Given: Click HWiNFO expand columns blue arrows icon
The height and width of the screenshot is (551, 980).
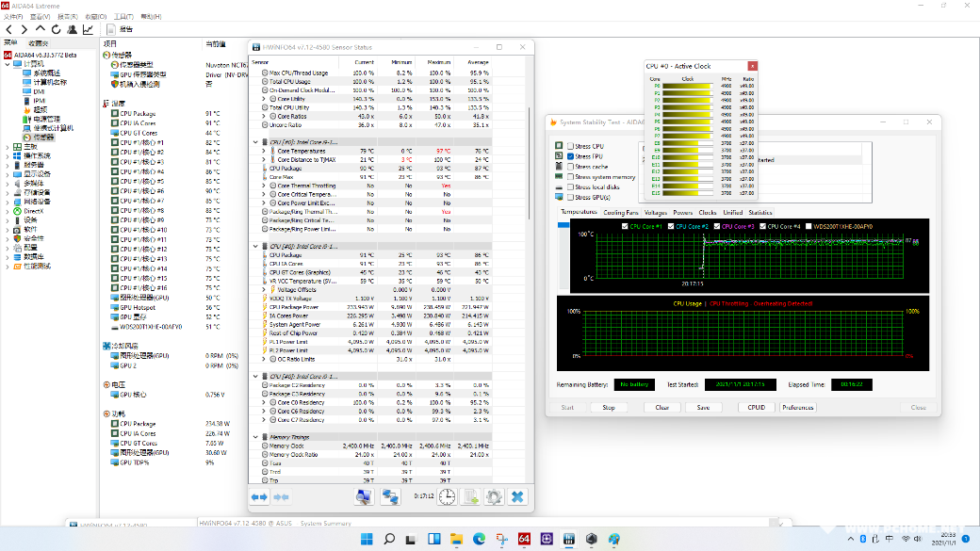Looking at the screenshot, I should pos(259,496).
